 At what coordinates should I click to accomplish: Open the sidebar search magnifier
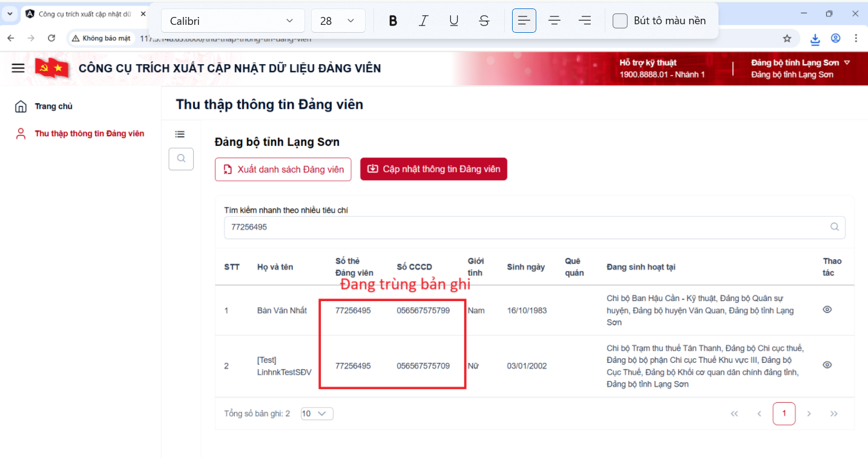pos(180,159)
